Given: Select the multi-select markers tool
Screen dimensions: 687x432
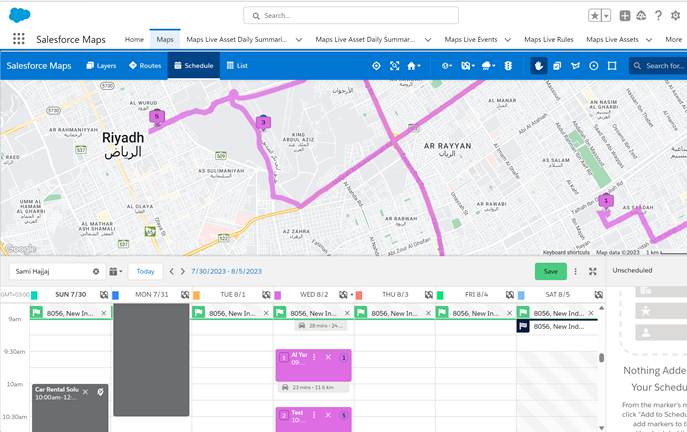Looking at the screenshot, I should [557, 66].
